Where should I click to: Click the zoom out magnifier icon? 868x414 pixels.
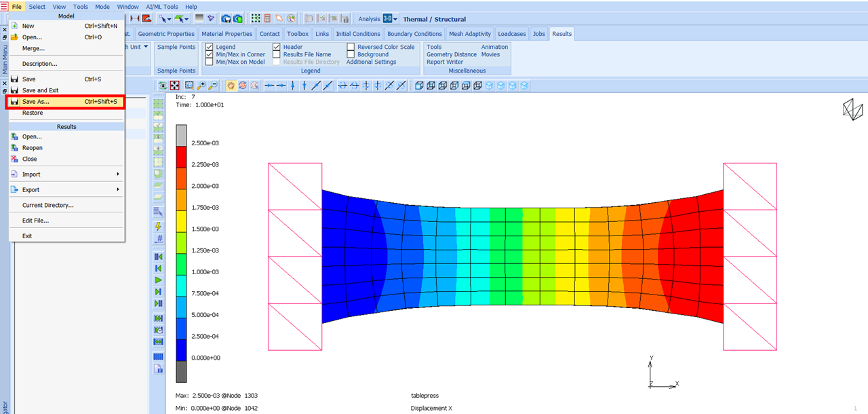[x=212, y=86]
